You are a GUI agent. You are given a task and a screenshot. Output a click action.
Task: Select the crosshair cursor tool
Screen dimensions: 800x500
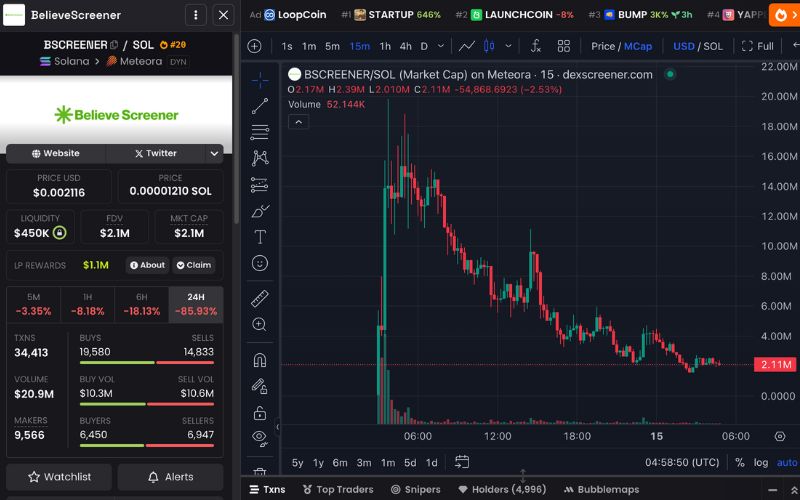pyautogui.click(x=260, y=80)
